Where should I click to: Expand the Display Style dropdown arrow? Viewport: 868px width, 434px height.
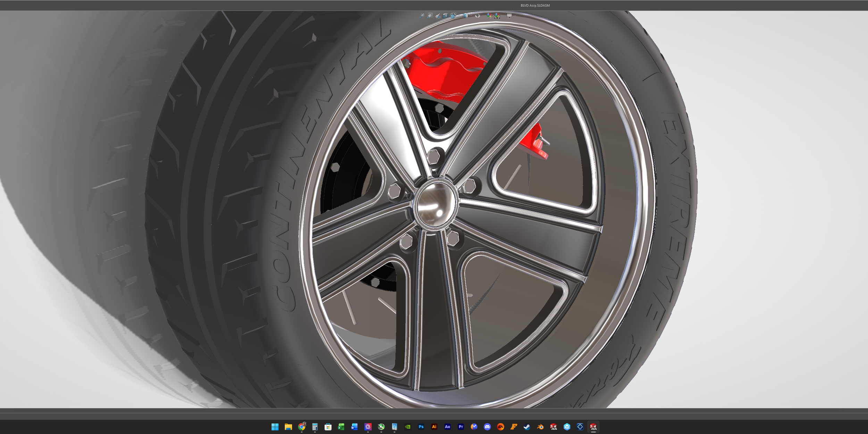(471, 16)
